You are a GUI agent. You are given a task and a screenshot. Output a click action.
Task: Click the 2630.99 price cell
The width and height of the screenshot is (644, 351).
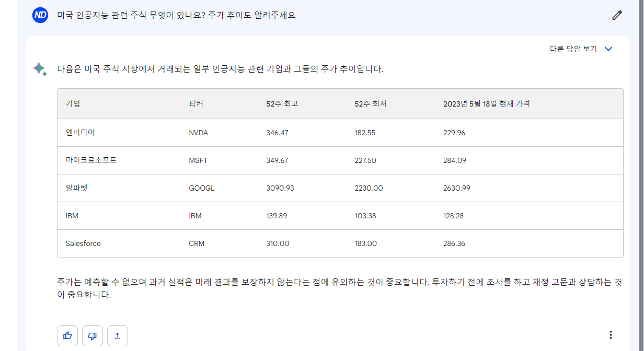click(x=457, y=188)
